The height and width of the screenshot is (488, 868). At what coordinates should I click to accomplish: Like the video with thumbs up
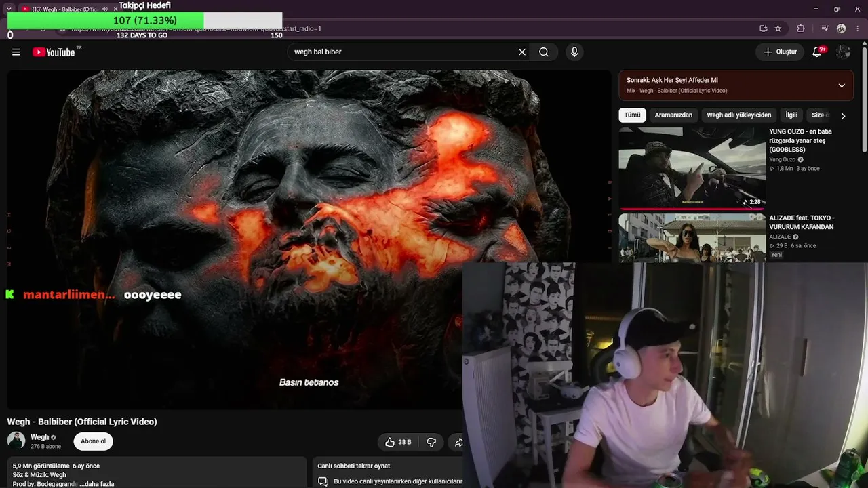tap(397, 442)
